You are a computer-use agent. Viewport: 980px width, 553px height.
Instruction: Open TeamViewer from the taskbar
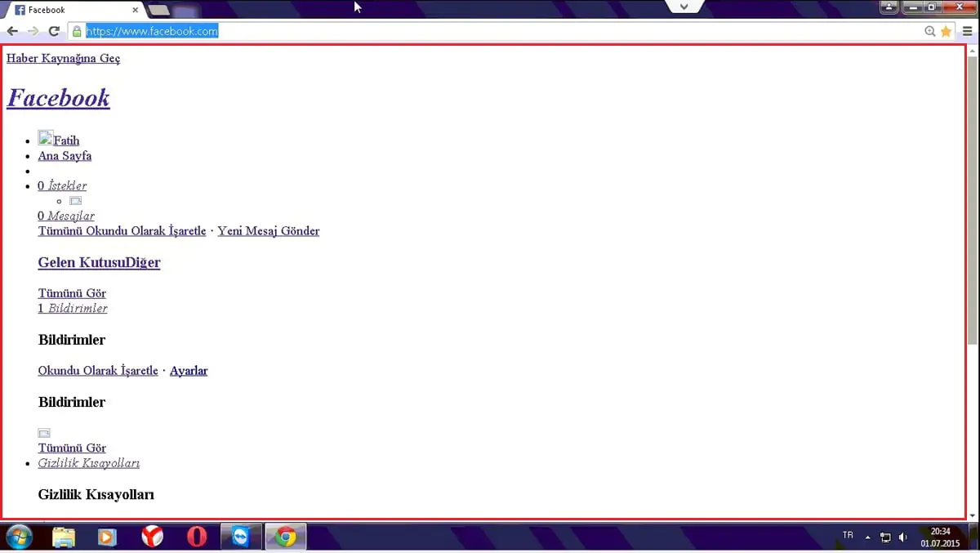click(x=240, y=537)
